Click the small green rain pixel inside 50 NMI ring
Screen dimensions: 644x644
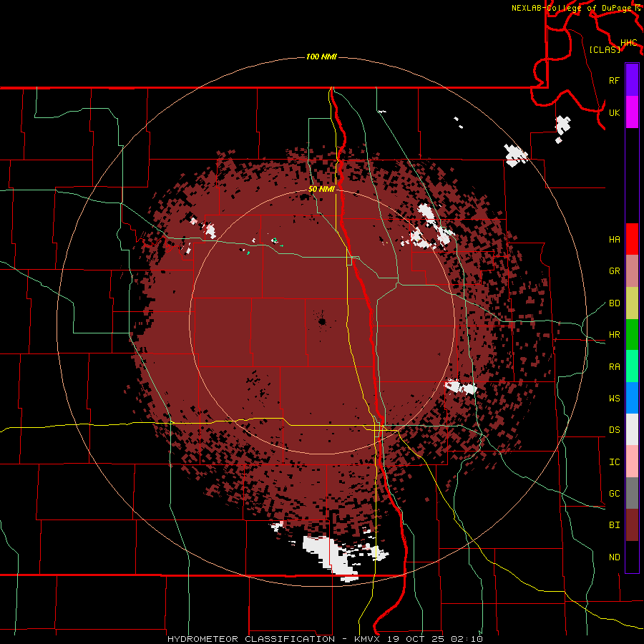pos(274,240)
